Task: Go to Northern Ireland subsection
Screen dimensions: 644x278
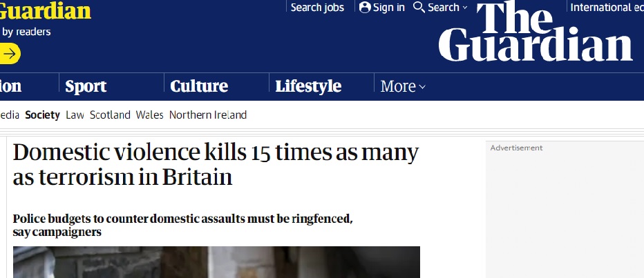Action: tap(207, 115)
